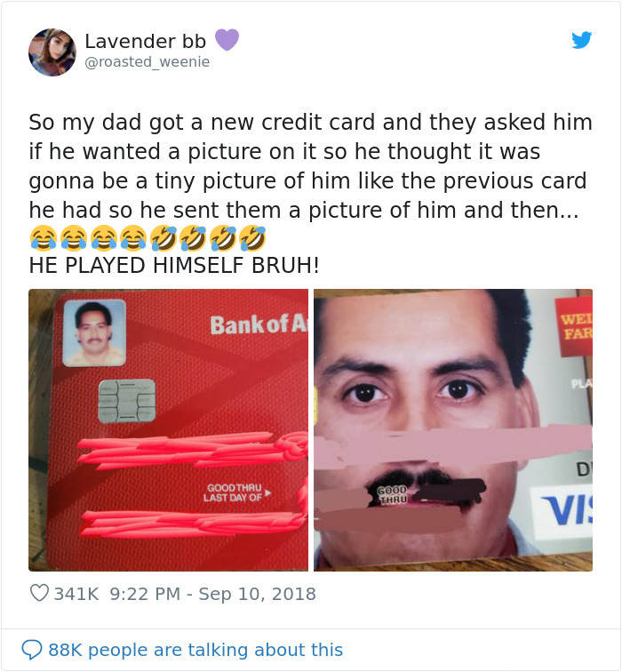The width and height of the screenshot is (622, 672).
Task: Click the purple heart emoji by name
Action: coord(227,40)
